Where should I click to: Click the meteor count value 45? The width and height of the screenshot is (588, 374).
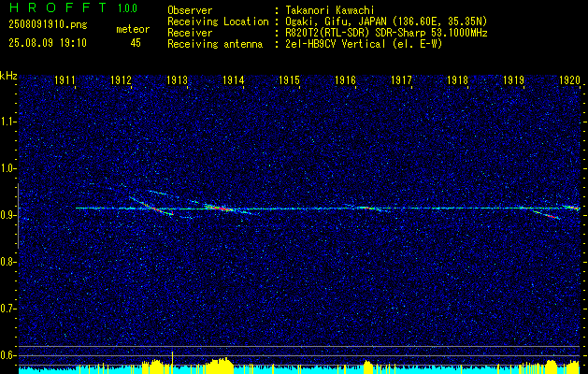pyautogui.click(x=136, y=43)
